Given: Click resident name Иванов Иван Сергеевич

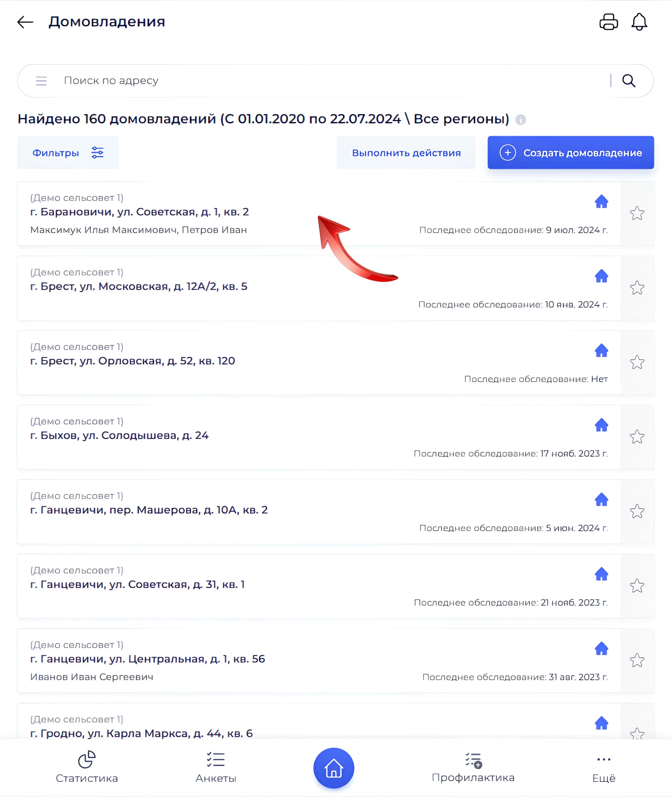Looking at the screenshot, I should (x=92, y=677).
